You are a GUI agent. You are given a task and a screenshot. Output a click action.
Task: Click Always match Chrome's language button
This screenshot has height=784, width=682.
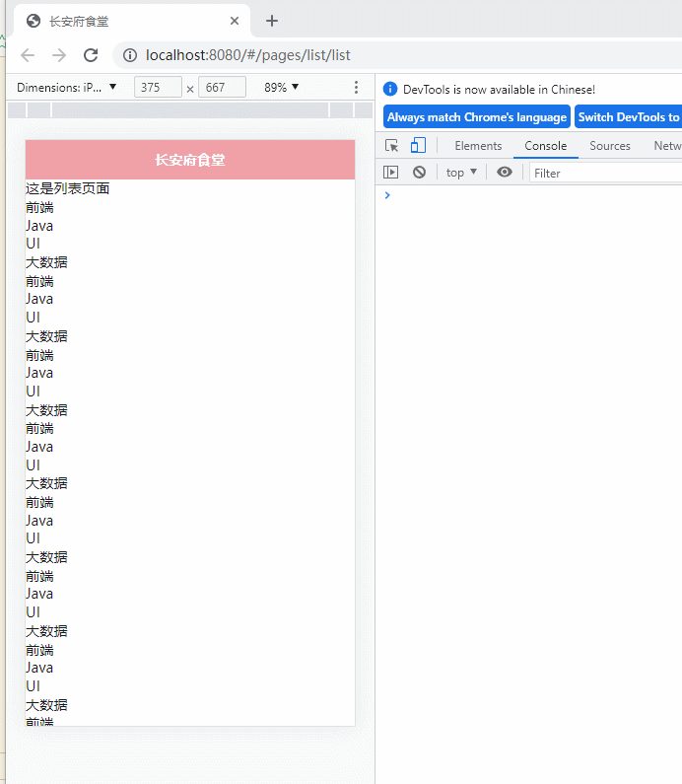coord(477,116)
